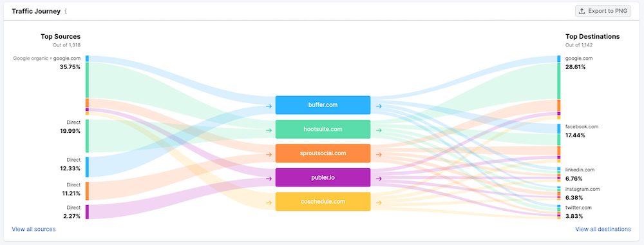Viewport: 644px width, 245px height.
Task: Click the Top Sources heading
Action: point(61,37)
